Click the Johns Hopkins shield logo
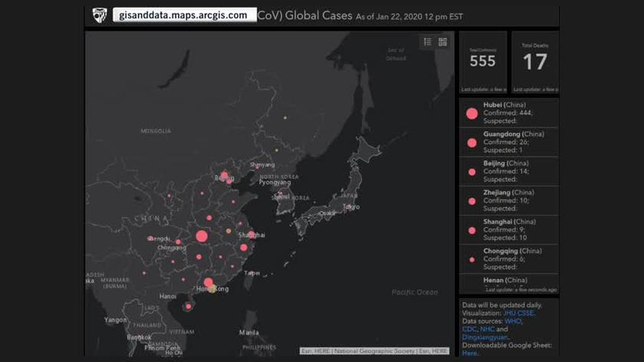The height and width of the screenshot is (362, 644). (100, 15)
